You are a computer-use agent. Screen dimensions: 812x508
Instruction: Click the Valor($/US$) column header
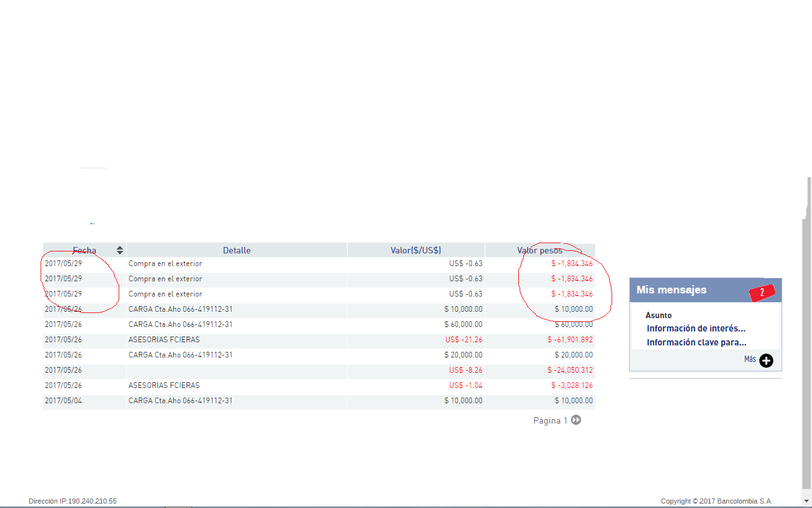[x=416, y=250]
